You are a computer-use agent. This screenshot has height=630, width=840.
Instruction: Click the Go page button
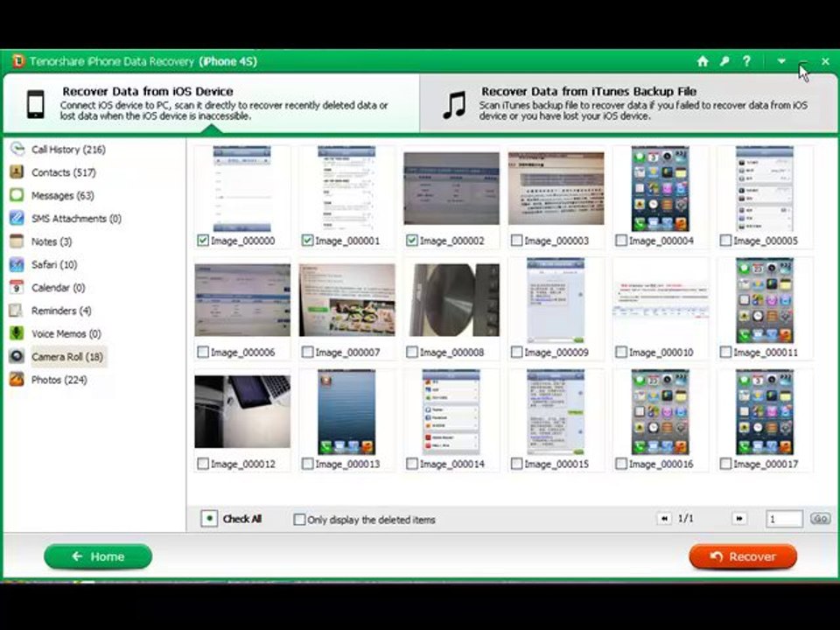[x=820, y=519]
